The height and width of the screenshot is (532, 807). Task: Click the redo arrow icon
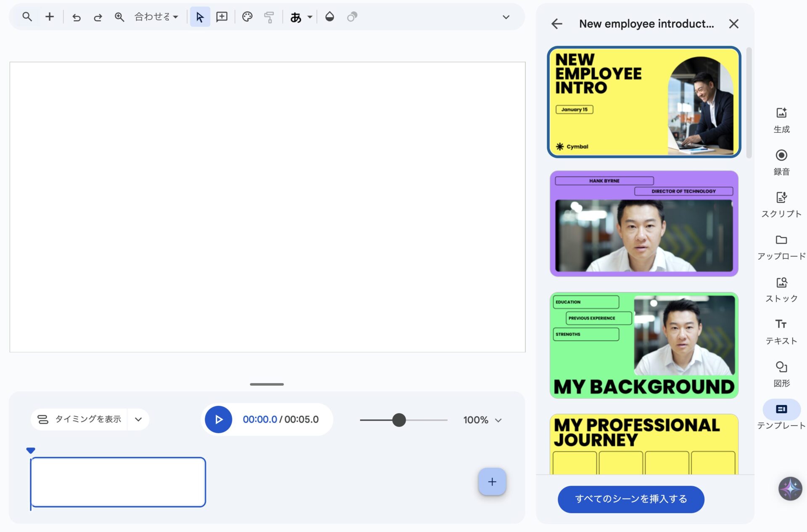98,17
